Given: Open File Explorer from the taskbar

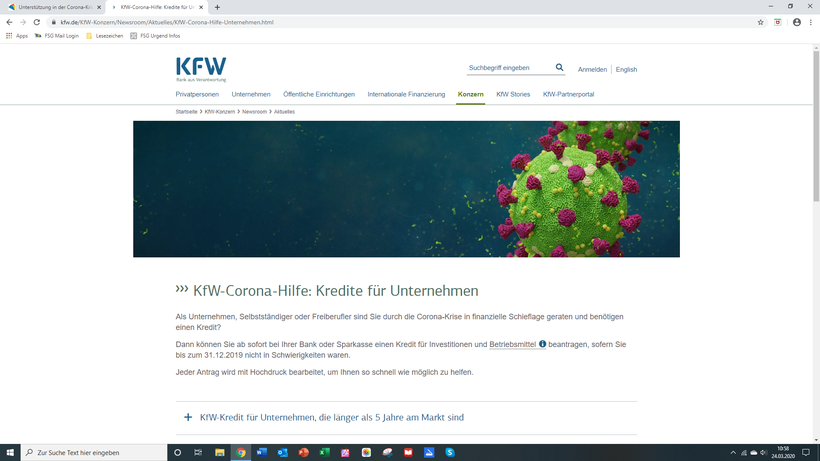Looking at the screenshot, I should coord(220,453).
